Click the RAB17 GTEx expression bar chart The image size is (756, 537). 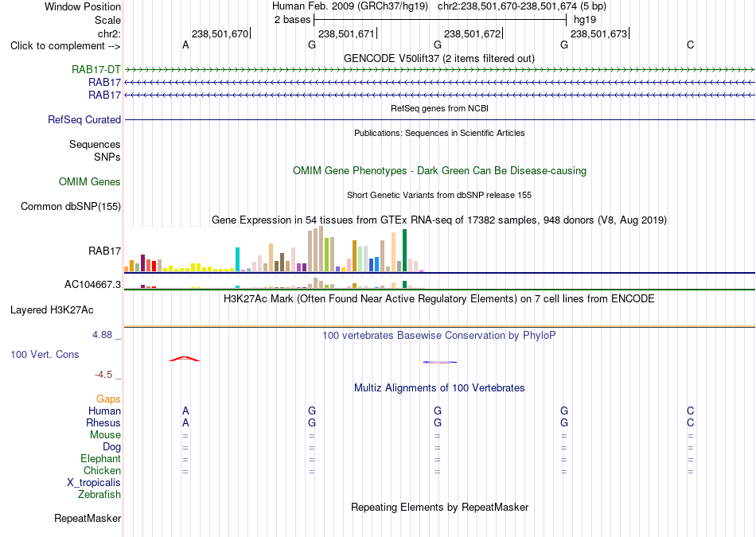274,249
